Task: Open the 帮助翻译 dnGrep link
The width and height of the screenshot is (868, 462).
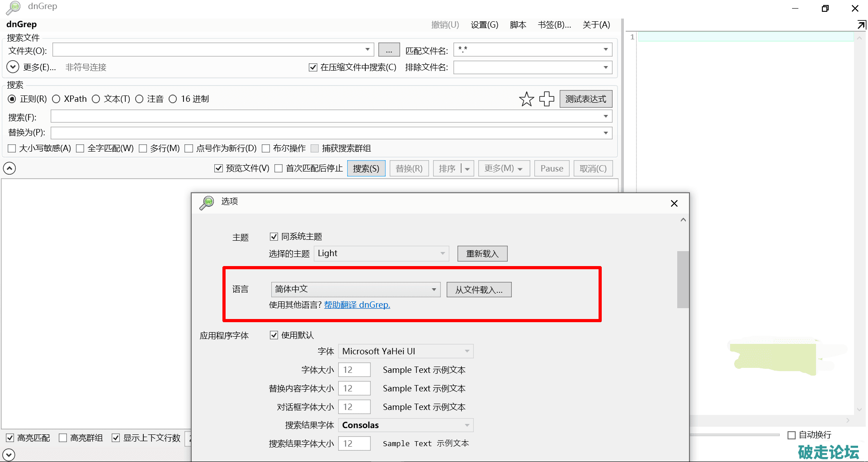Action: pyautogui.click(x=357, y=305)
